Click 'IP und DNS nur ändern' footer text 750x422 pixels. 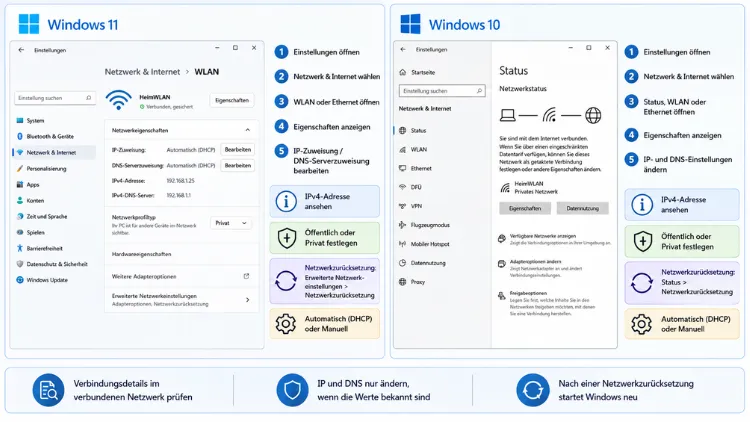[363, 384]
